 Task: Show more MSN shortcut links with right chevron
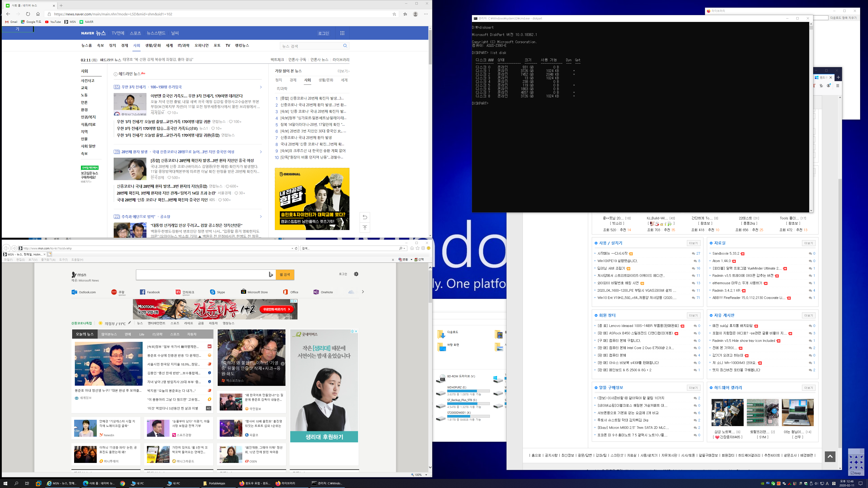tap(363, 292)
